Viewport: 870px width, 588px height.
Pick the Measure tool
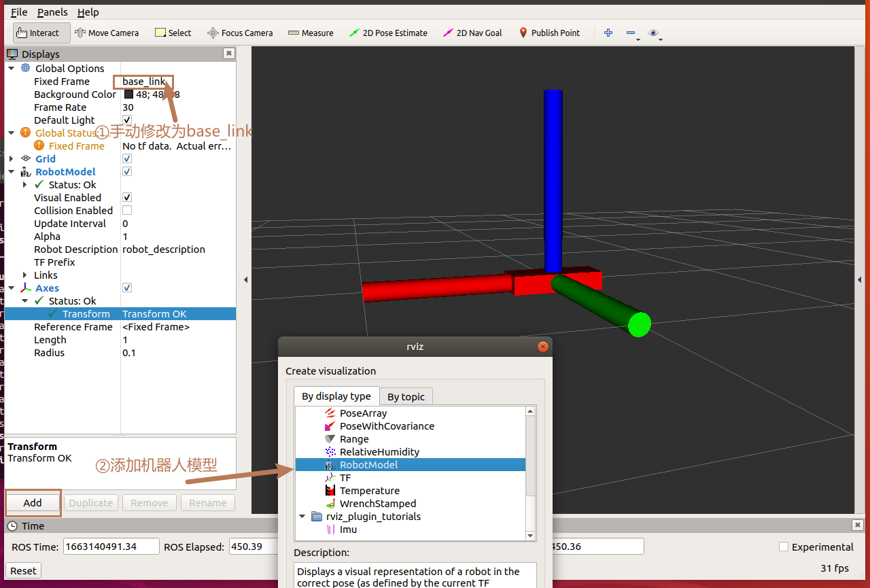[x=311, y=33]
